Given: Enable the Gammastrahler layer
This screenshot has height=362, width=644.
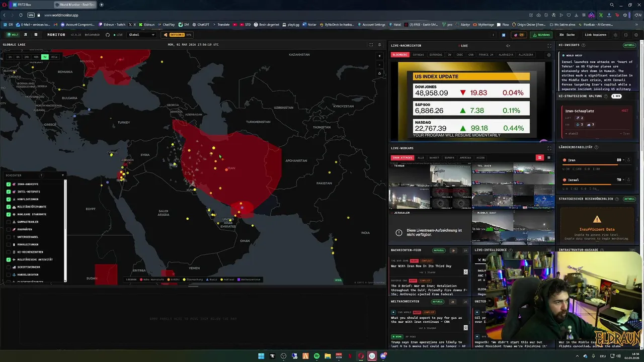Looking at the screenshot, I should point(9,222).
